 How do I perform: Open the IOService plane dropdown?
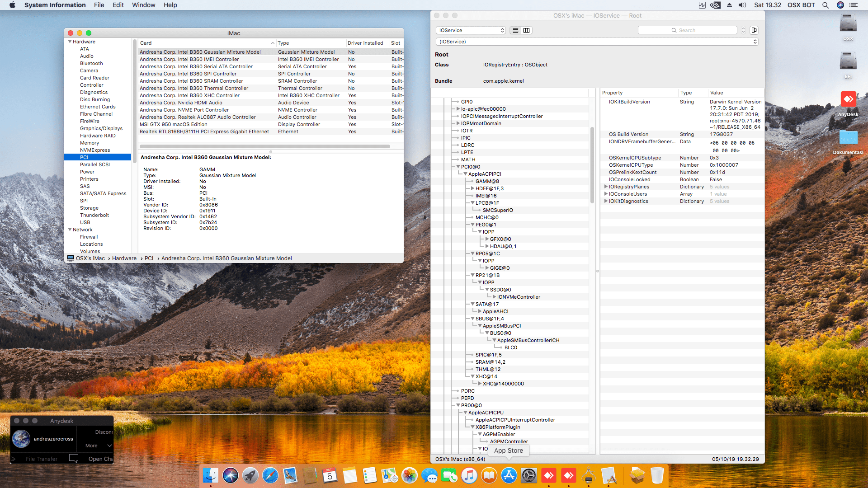pos(471,30)
